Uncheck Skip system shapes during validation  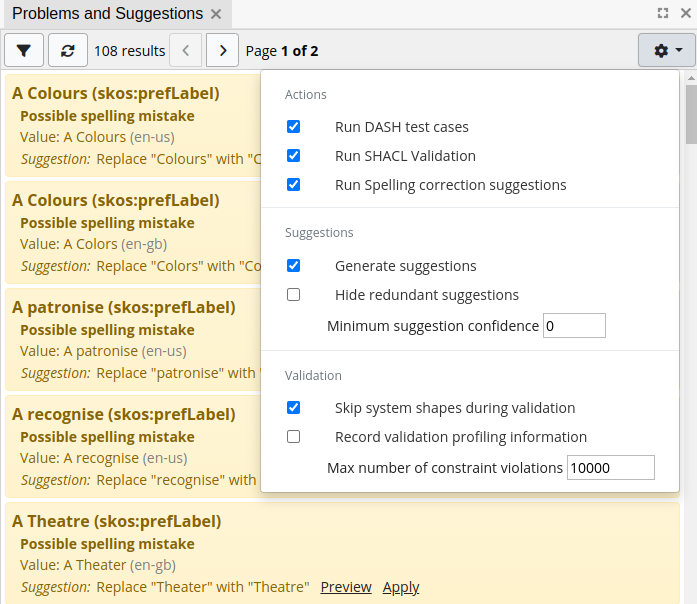click(293, 408)
